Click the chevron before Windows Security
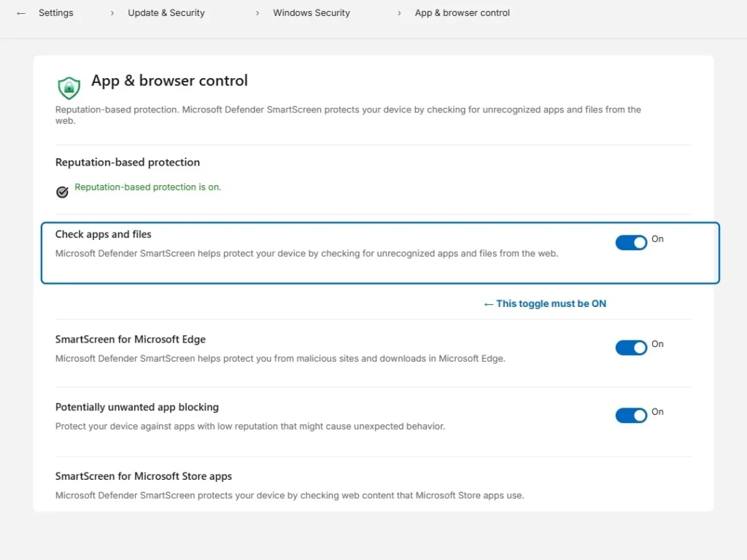This screenshot has height=560, width=747. (x=258, y=13)
